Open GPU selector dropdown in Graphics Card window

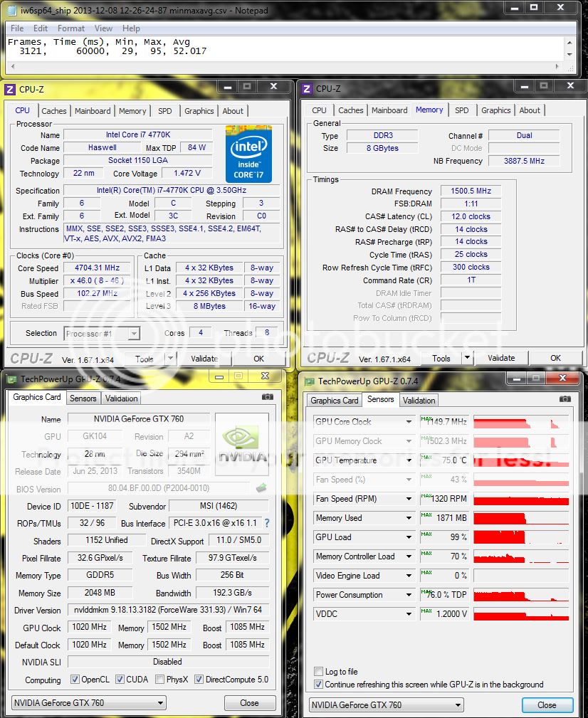tap(88, 703)
